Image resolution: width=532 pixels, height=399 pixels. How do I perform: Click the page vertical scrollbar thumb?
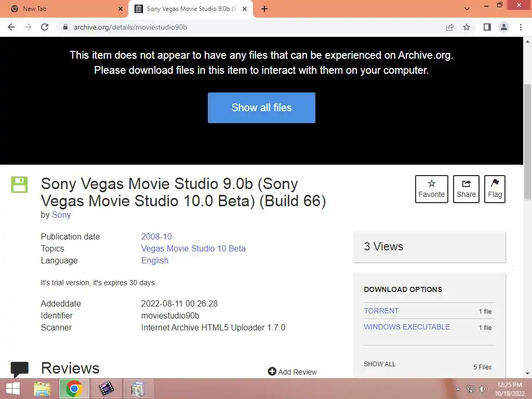527,142
